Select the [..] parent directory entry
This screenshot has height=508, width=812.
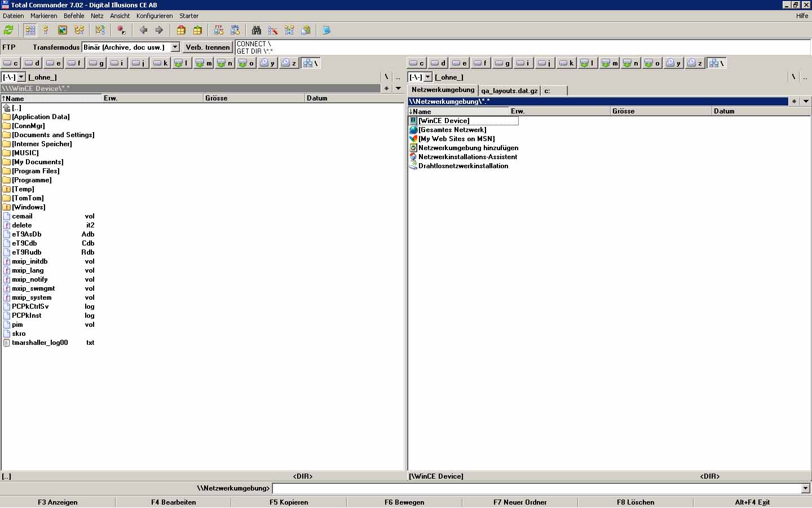16,108
